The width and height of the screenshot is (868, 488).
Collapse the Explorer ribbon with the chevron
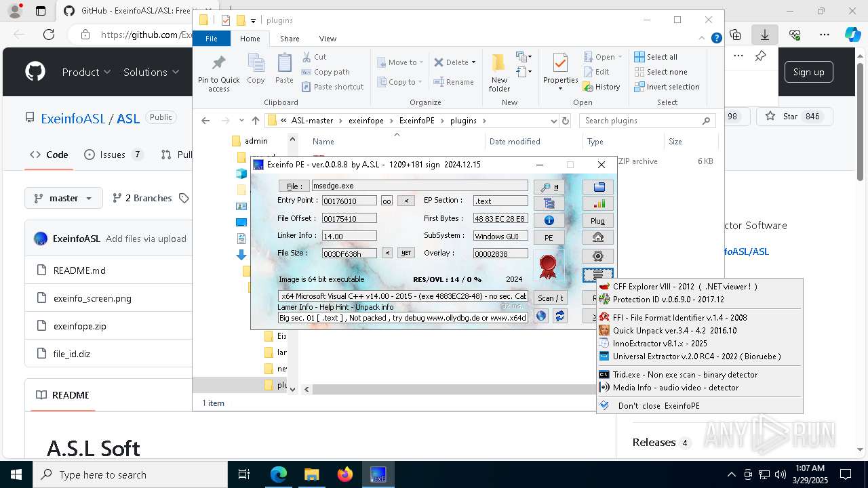coord(703,39)
